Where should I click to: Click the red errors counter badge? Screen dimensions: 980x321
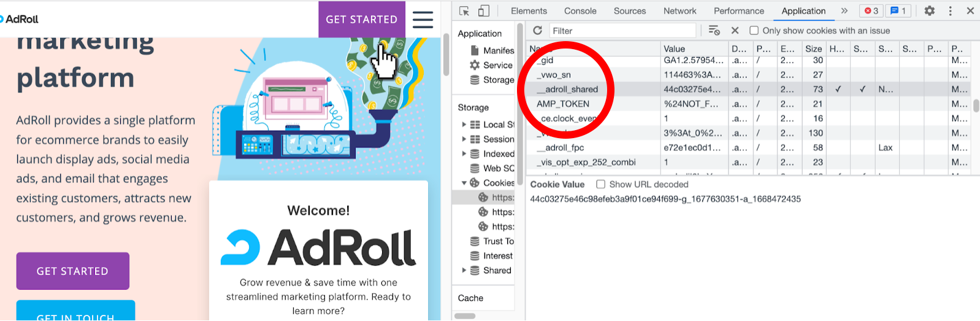coord(871,10)
